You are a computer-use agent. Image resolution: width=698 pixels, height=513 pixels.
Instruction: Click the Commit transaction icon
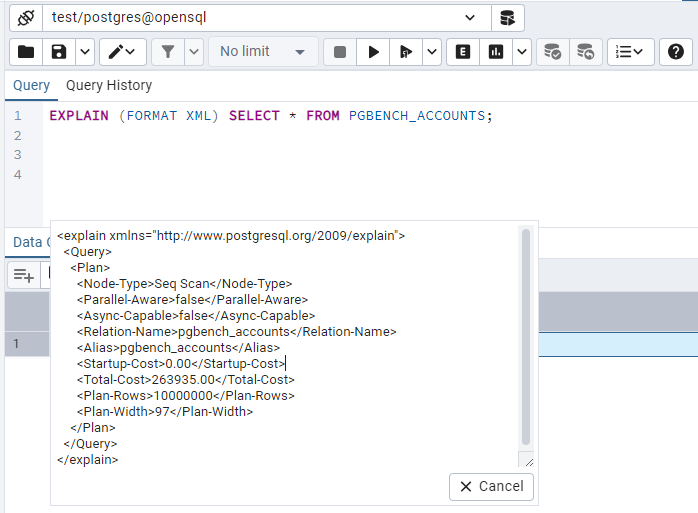click(551, 52)
